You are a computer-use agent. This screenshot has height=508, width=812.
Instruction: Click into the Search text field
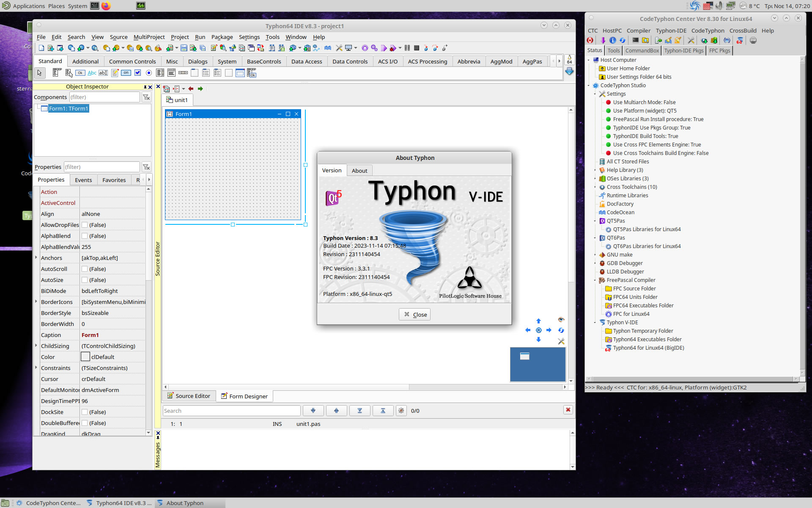(x=232, y=411)
